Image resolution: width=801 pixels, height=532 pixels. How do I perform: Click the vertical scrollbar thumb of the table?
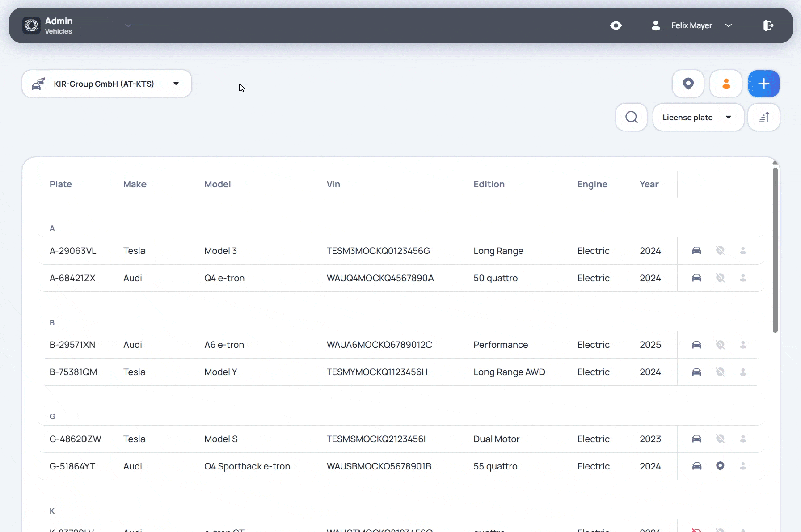tap(775, 250)
